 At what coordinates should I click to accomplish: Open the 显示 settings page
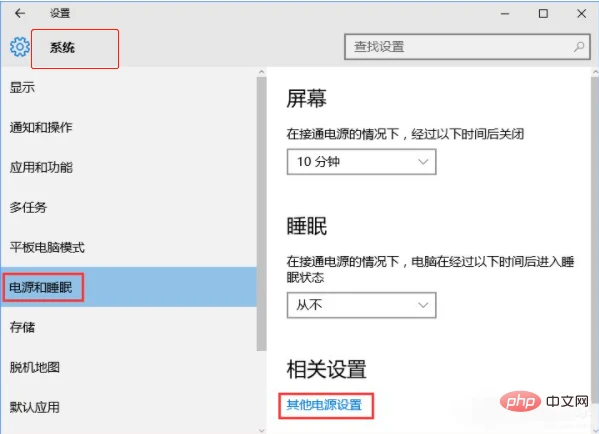tap(128, 87)
